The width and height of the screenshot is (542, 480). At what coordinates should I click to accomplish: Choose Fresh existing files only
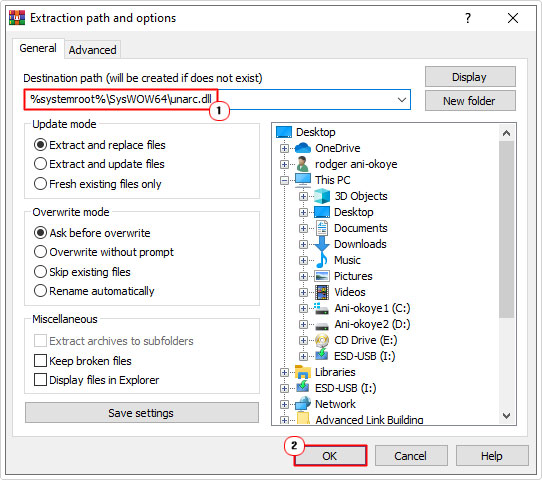point(98,183)
